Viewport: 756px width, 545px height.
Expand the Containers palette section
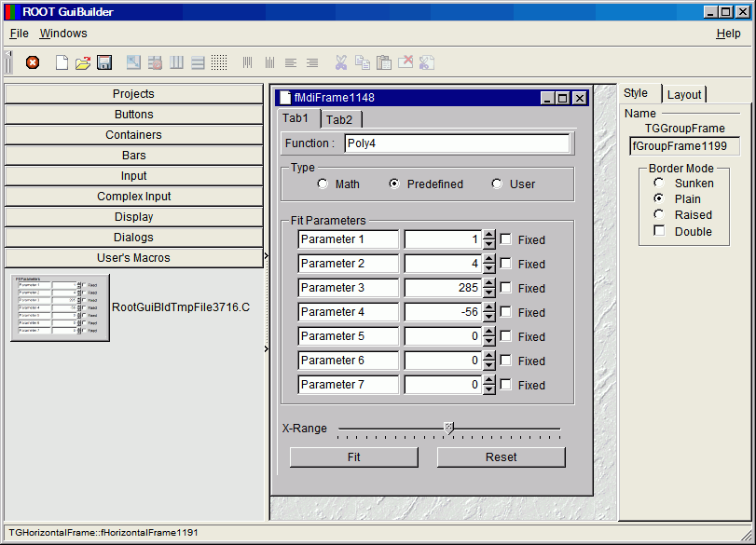pyautogui.click(x=133, y=135)
